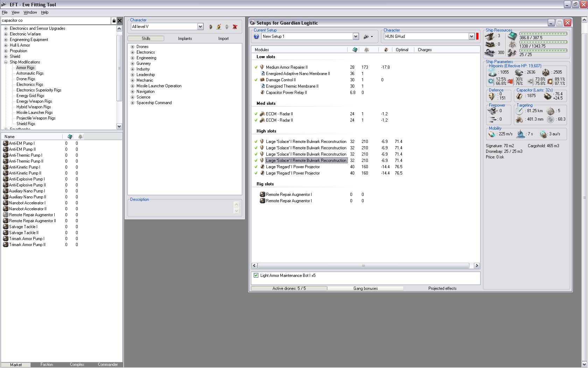Toggle the second ECCM - Radar II checkmark
The image size is (588, 368).
point(256,120)
